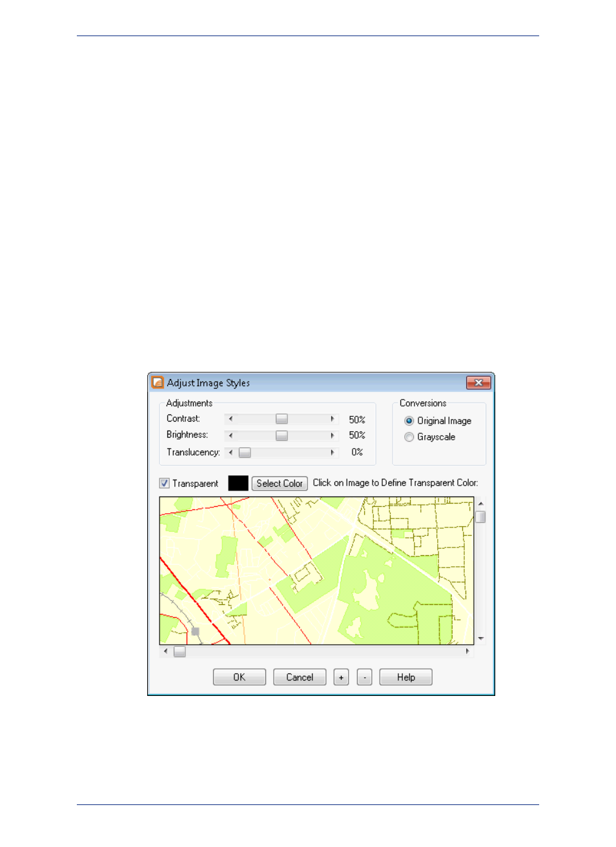Click the Brightness label
616x847 pixels.
[x=187, y=435]
